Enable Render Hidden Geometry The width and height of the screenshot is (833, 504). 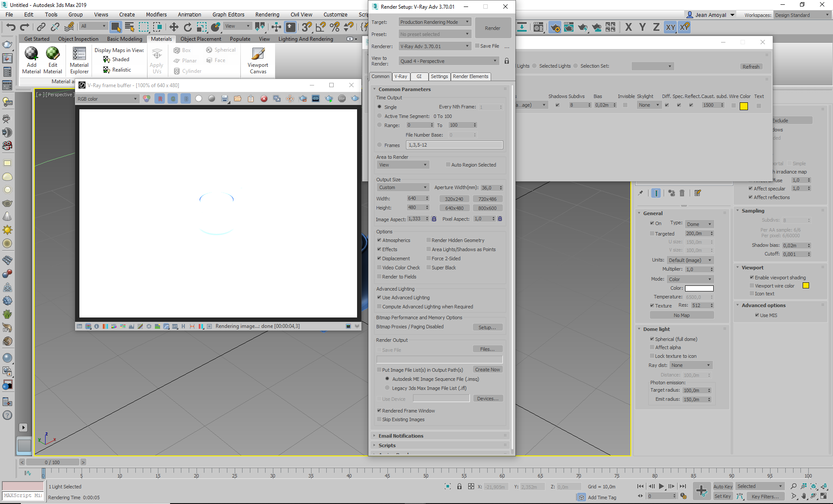click(428, 240)
